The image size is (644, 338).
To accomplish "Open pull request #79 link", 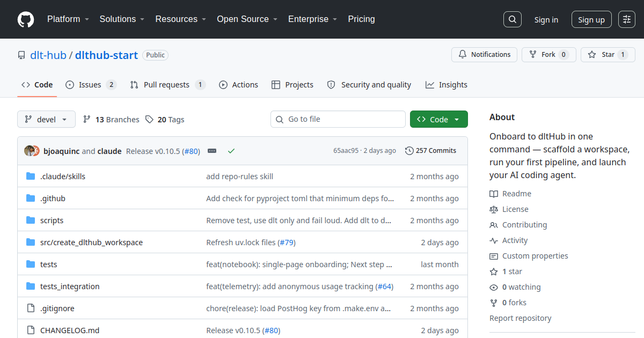I will [287, 243].
